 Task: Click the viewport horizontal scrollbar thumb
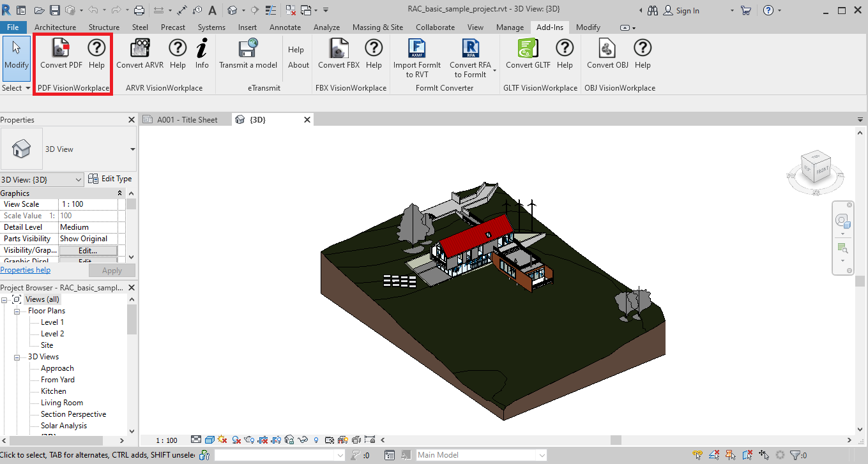tap(615, 440)
